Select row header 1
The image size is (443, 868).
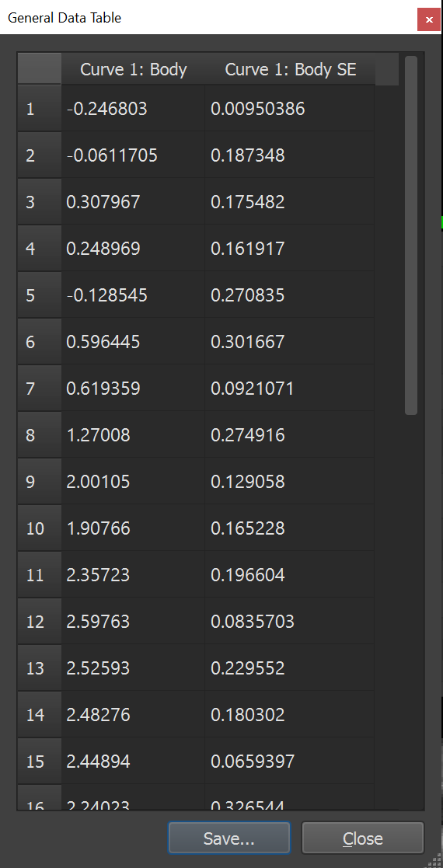tap(40, 109)
